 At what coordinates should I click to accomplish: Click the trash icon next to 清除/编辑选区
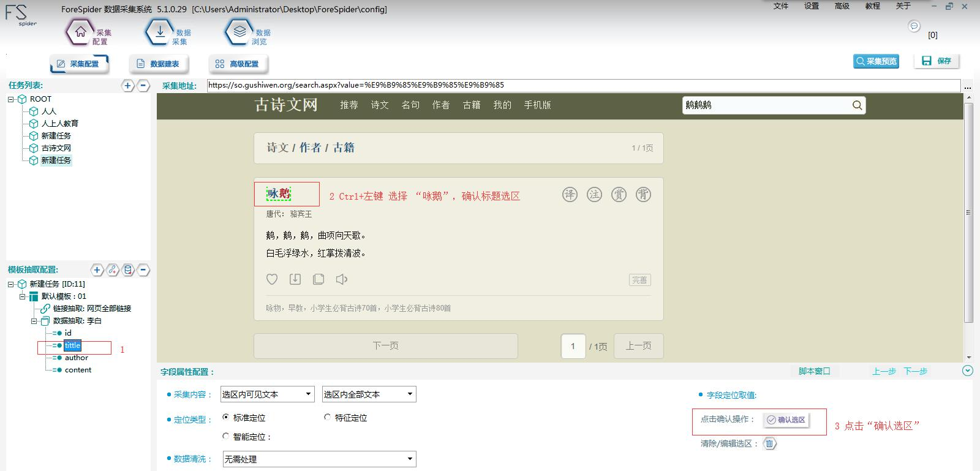point(770,443)
